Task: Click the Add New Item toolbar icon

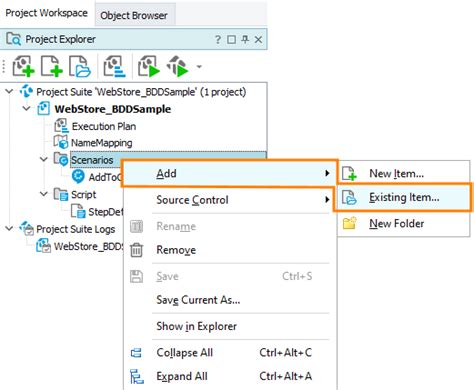Action: tap(52, 66)
